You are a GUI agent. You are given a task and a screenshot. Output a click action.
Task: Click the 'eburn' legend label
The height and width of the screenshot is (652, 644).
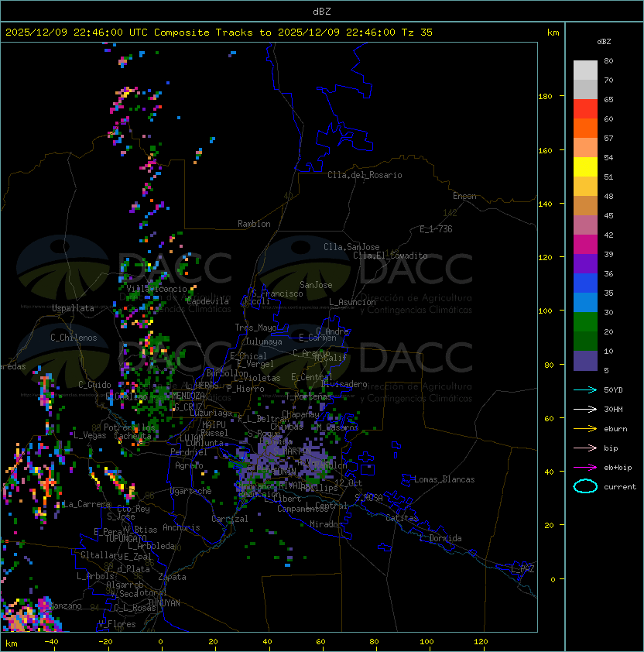615,429
